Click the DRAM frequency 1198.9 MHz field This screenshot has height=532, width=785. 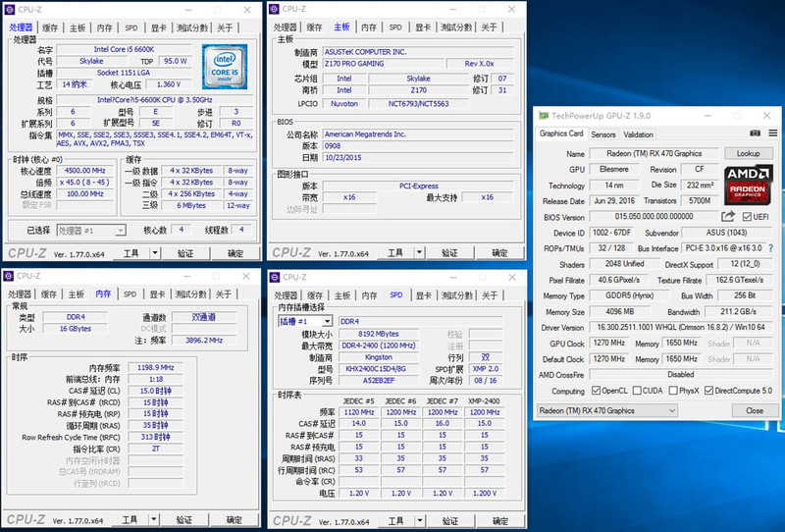click(156, 367)
